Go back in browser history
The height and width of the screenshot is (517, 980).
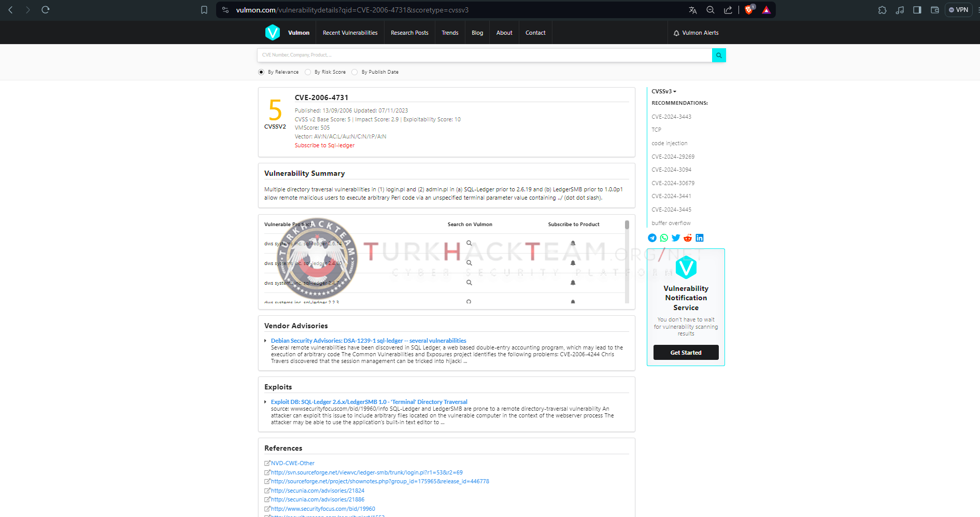pyautogui.click(x=10, y=10)
